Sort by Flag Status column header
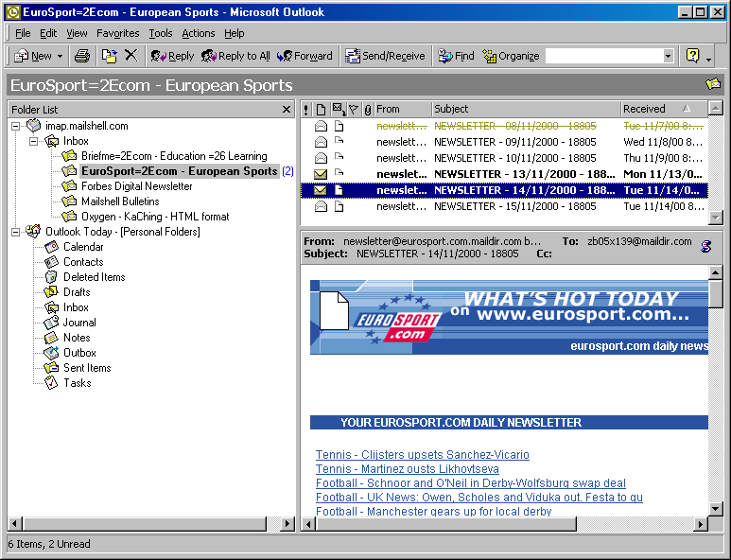The width and height of the screenshot is (731, 560). [354, 110]
